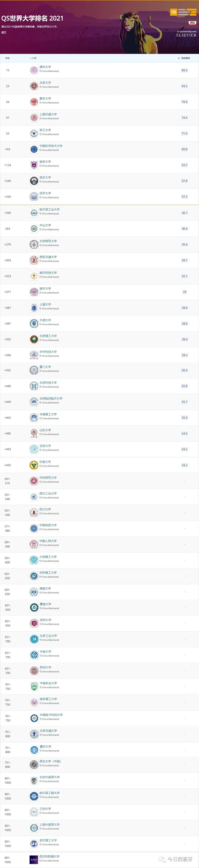The image size is (199, 868).
Task: Open the 哈尔滨工业大学 university link
Action: tap(49, 209)
